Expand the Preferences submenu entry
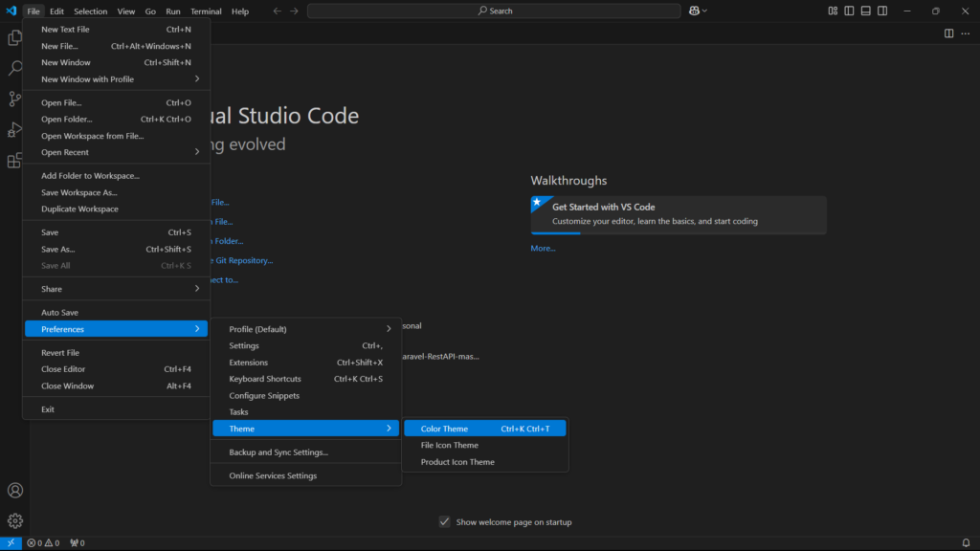 (116, 329)
